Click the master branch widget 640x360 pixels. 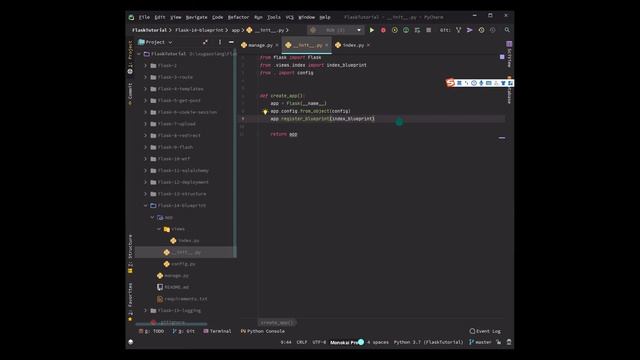[x=480, y=342]
